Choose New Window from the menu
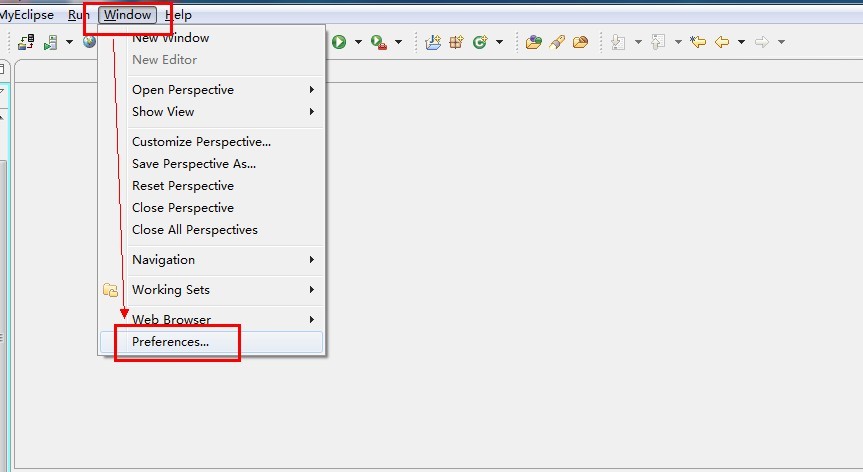863x472 pixels. [x=212, y=37]
